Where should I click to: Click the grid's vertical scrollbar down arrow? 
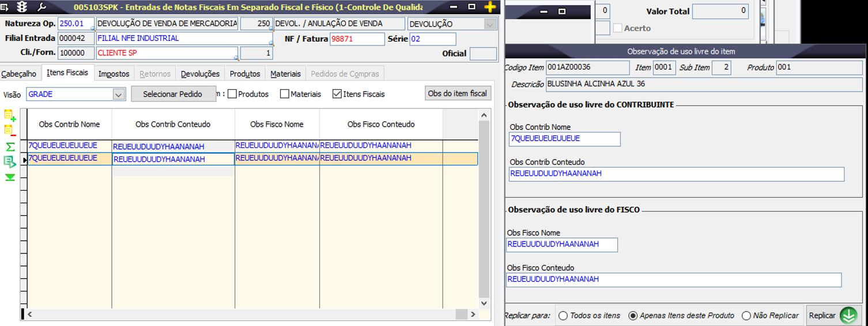pyautogui.click(x=484, y=303)
